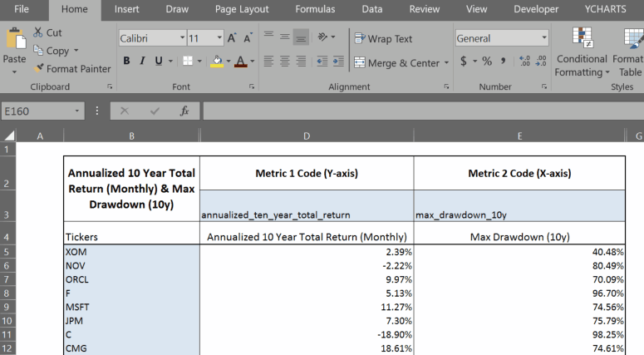This screenshot has height=355, width=644.
Task: Apply dark red font color
Action: [x=241, y=62]
